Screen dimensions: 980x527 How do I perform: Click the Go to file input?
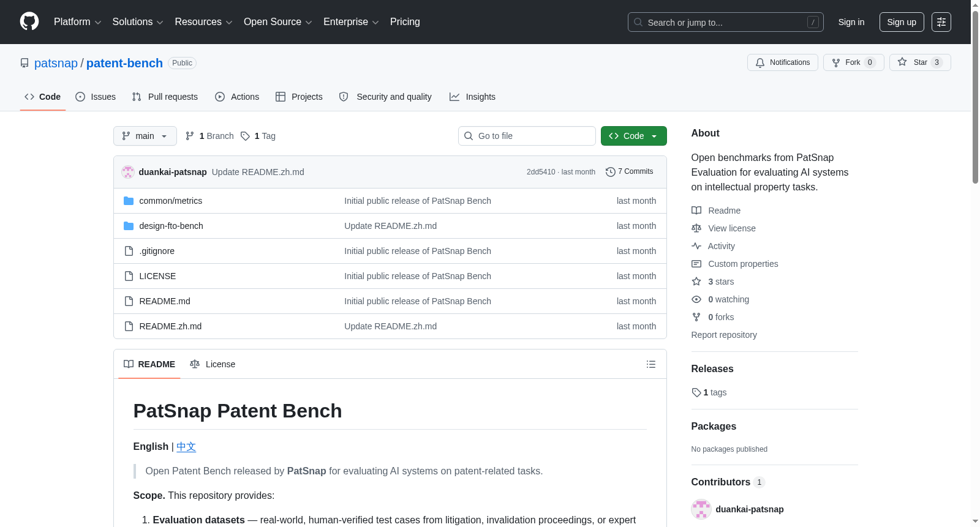[x=527, y=136]
